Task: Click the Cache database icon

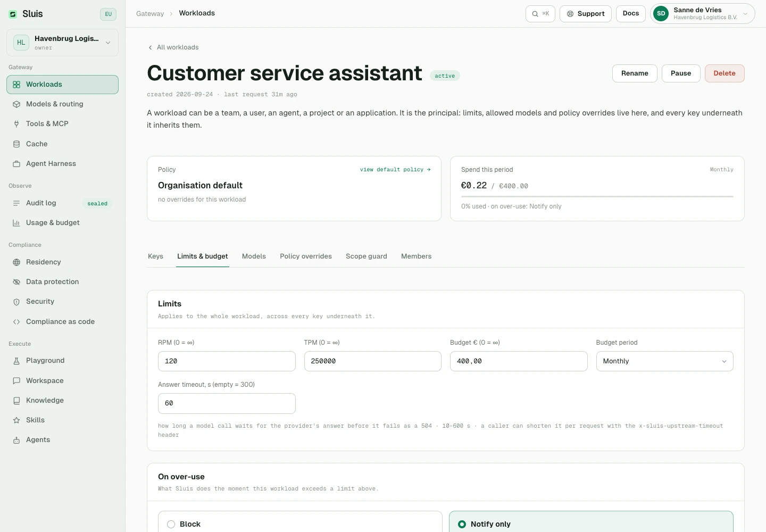Action: pos(16,144)
